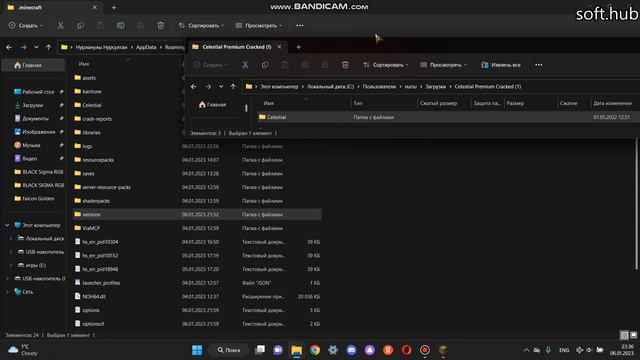Click the Cut icon in the .minecraft window toolbar

pyautogui.click(x=60, y=25)
